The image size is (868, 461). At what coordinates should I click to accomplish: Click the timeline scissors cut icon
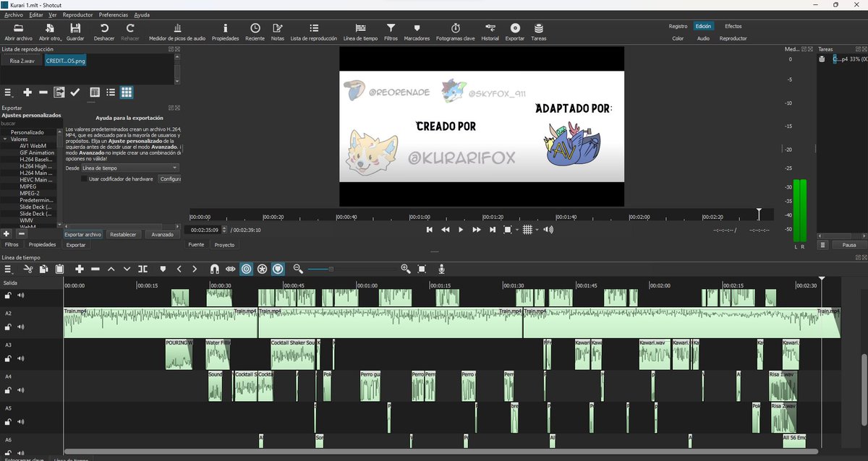click(28, 269)
